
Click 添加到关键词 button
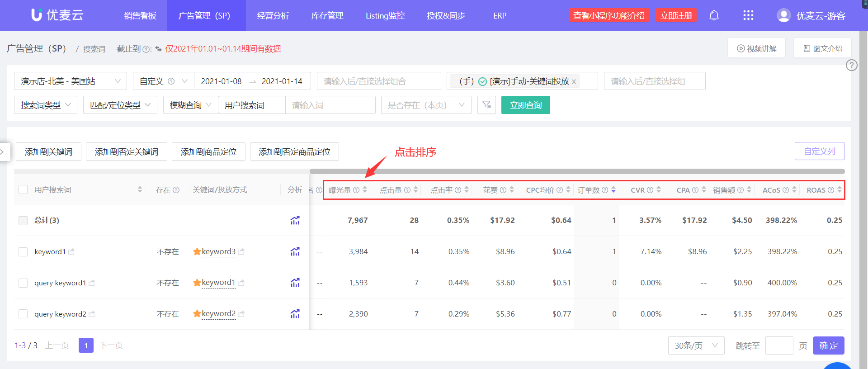pos(48,152)
